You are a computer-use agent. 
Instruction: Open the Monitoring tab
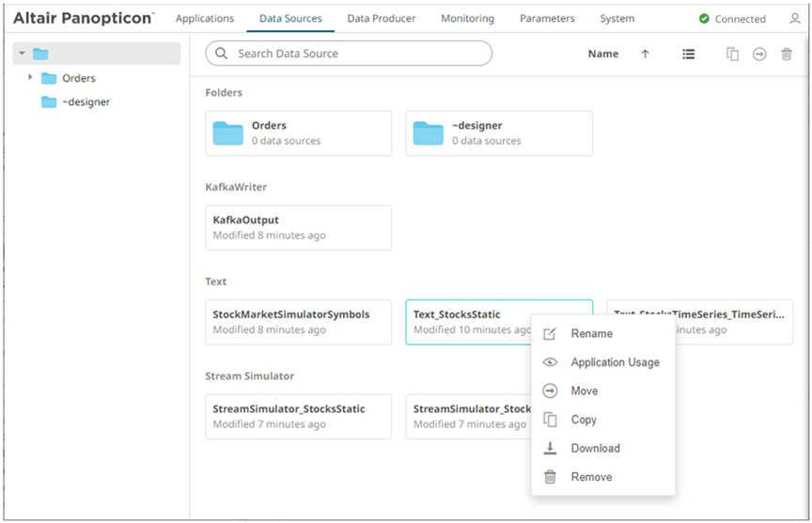pyautogui.click(x=467, y=19)
